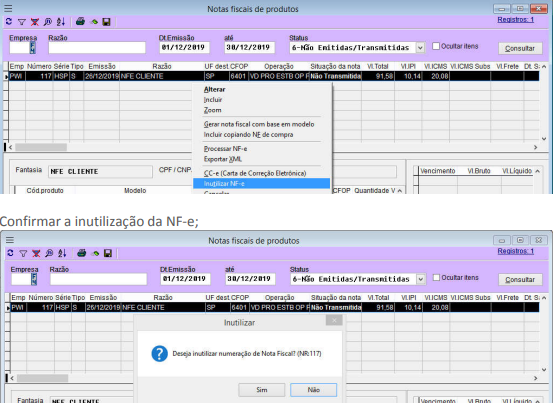Click the Empresa lookup arrow in the upper window
The image size is (554, 406).
[32, 48]
